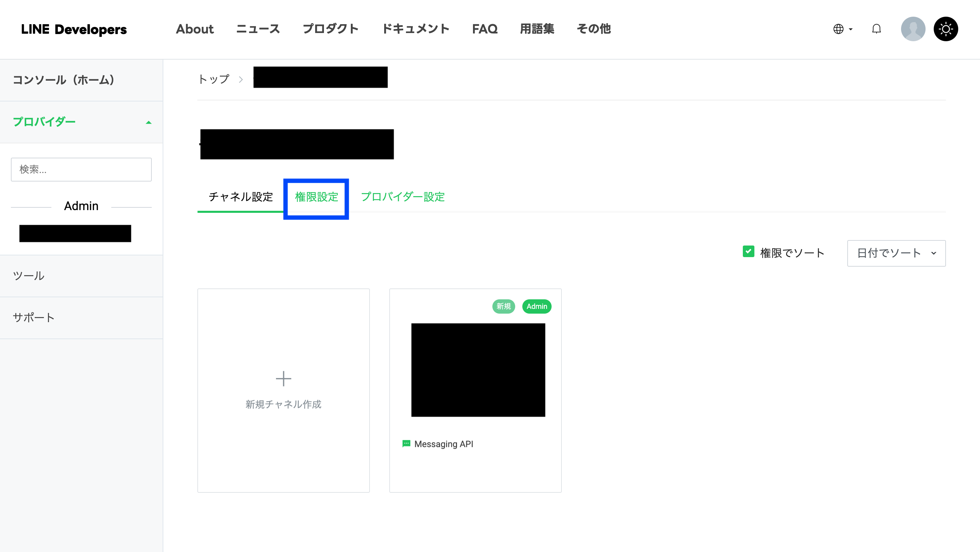Click the Messaging API chat icon
The height and width of the screenshot is (552, 980).
(x=406, y=443)
